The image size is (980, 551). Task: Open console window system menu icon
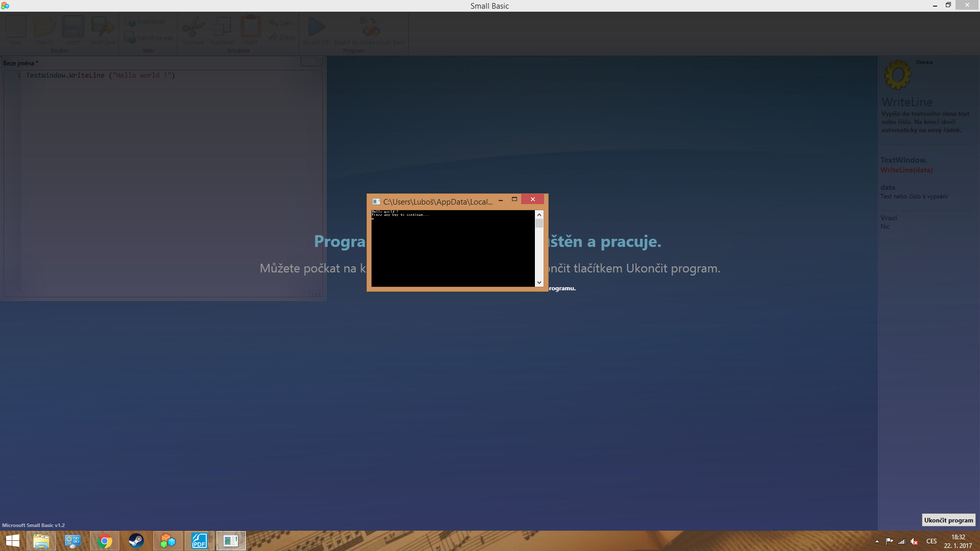[x=376, y=202]
